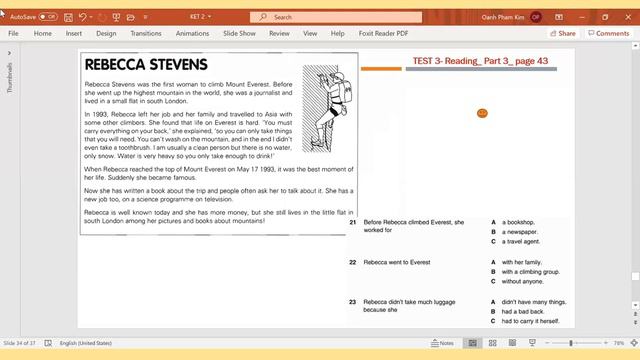This screenshot has width=640, height=360.
Task: Click the Redo icon
Action: coord(102,17)
